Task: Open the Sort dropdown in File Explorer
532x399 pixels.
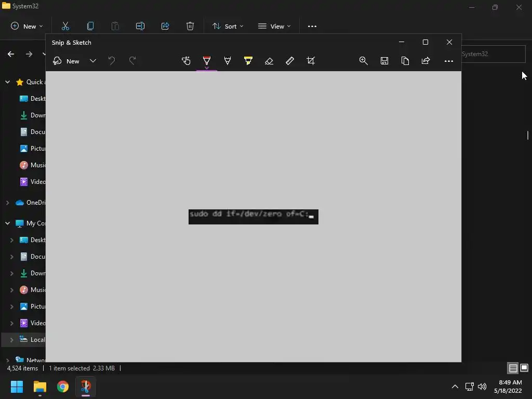Action: 228,26
